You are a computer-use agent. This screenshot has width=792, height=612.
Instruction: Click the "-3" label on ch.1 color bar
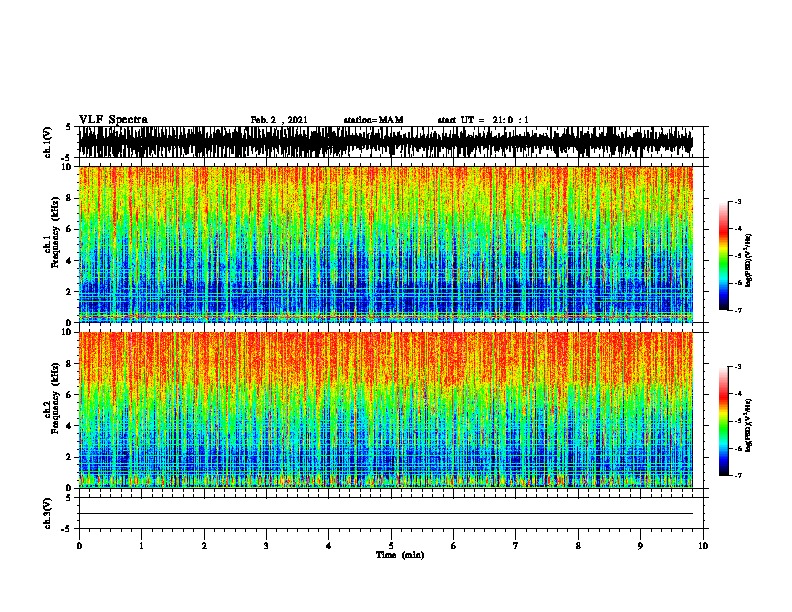pyautogui.click(x=738, y=201)
